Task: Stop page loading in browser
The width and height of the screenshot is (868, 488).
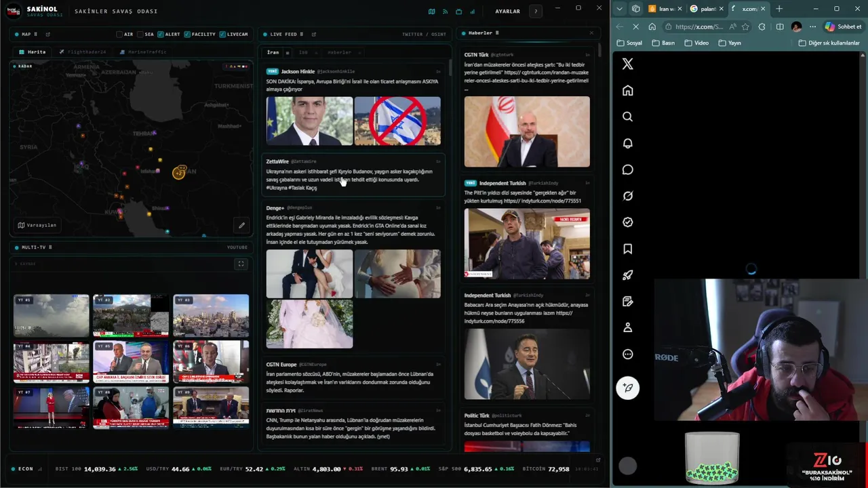Action: pos(635,26)
